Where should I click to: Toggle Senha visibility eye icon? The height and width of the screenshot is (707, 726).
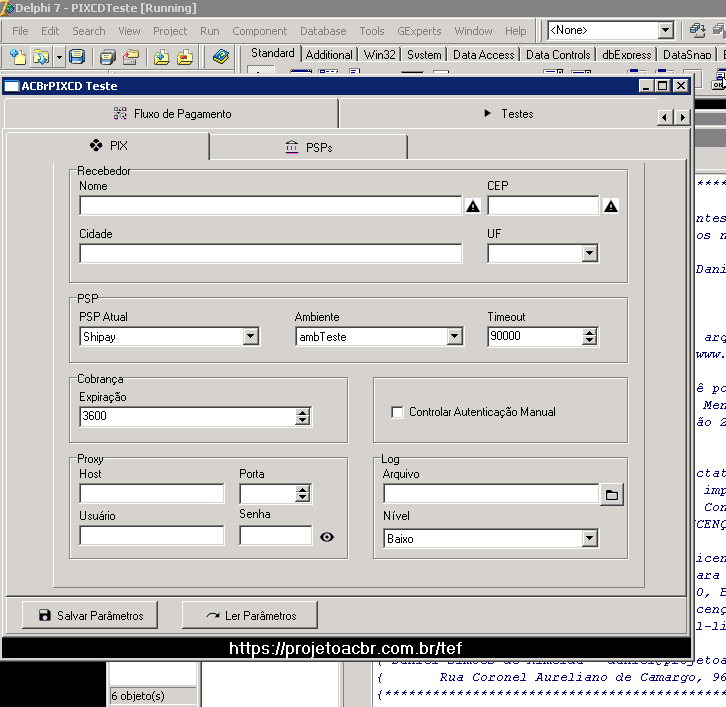pyautogui.click(x=326, y=537)
